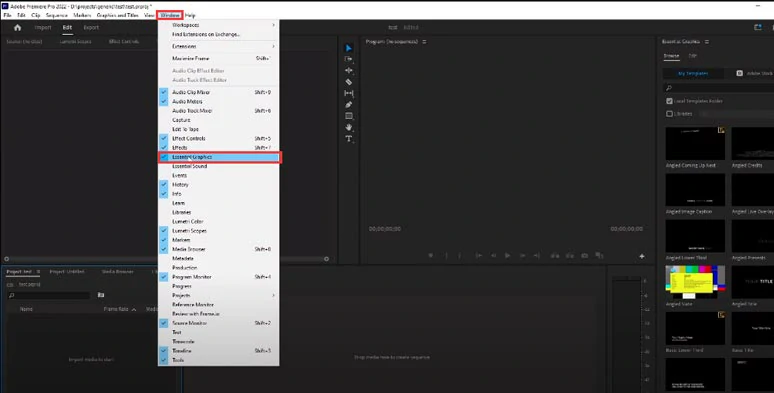Select the Slip tool
Screen dimensions: 774x393
(348, 93)
